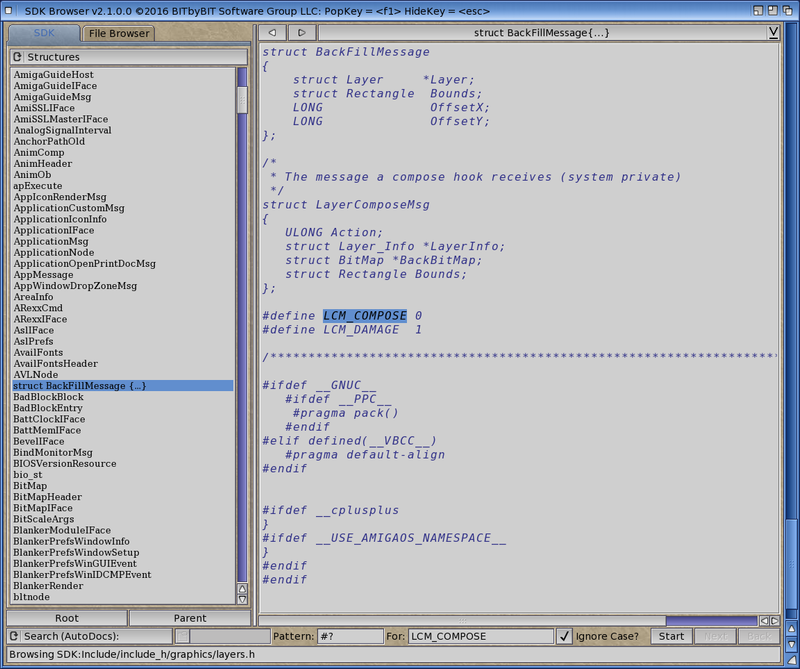Click the code view scroll left arrow
This screenshot has height=669, width=800.
[764, 621]
